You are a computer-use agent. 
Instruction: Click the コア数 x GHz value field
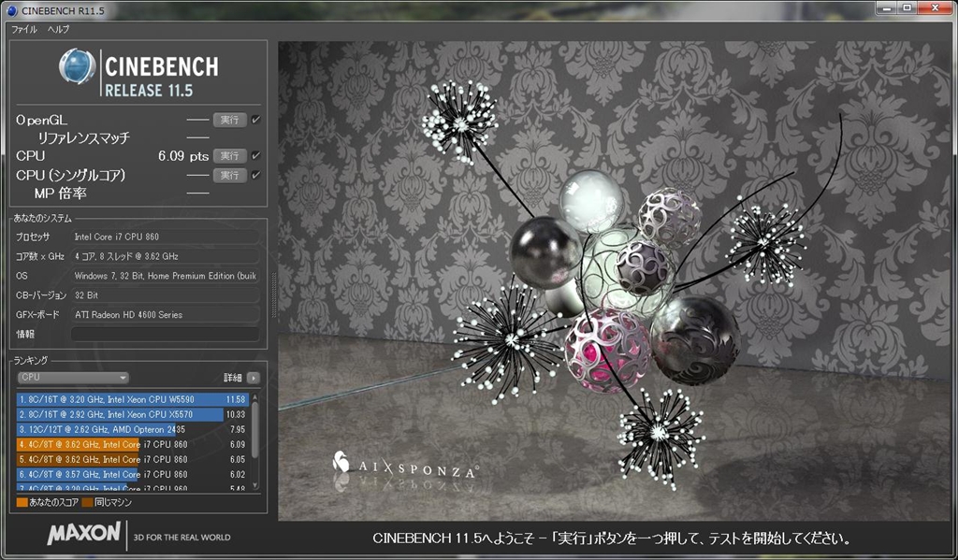[165, 256]
